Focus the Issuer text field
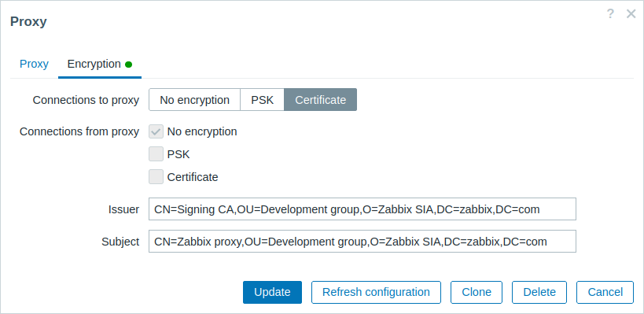Screen dimensions: 644x314 (362, 209)
